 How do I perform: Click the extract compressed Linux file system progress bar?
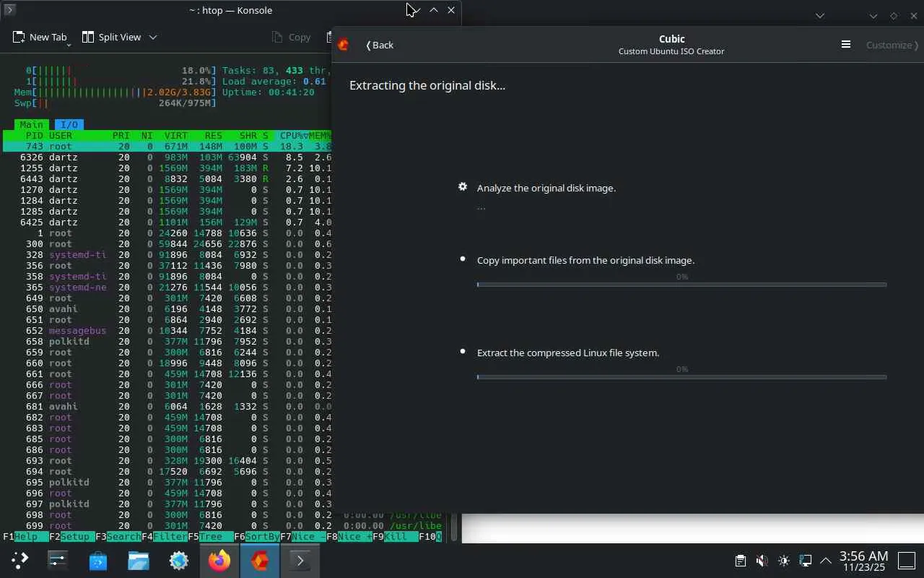(x=681, y=377)
